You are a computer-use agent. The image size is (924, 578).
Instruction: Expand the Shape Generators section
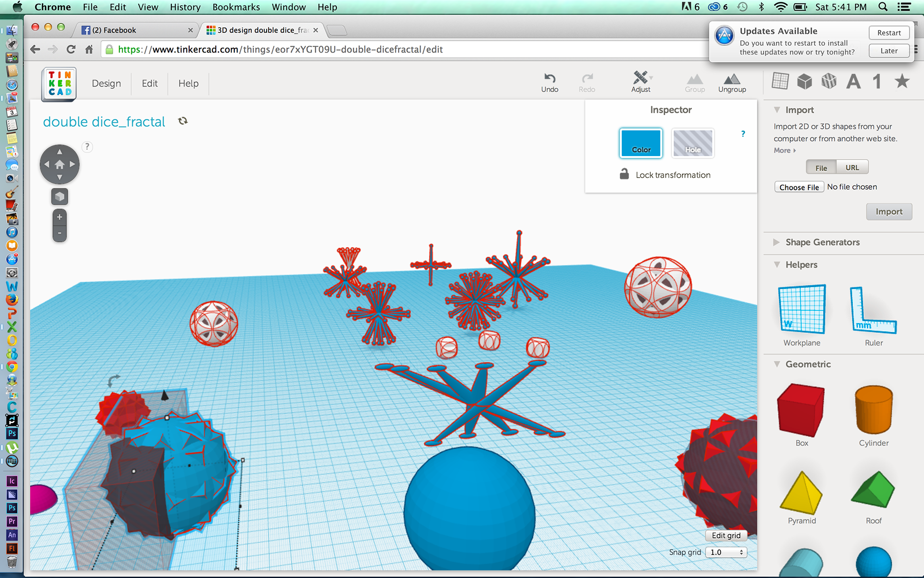click(776, 242)
